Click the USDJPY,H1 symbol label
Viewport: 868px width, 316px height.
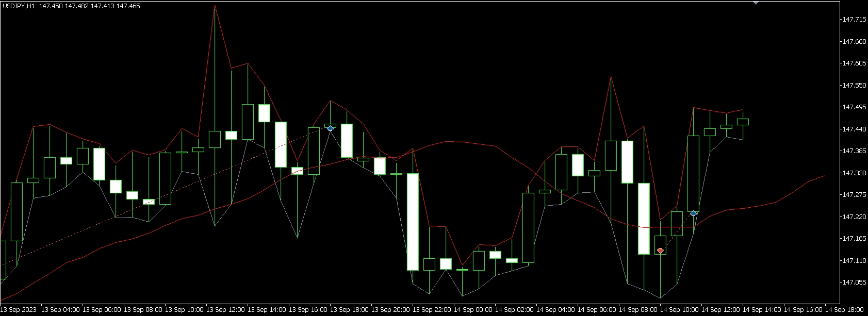[x=19, y=6]
